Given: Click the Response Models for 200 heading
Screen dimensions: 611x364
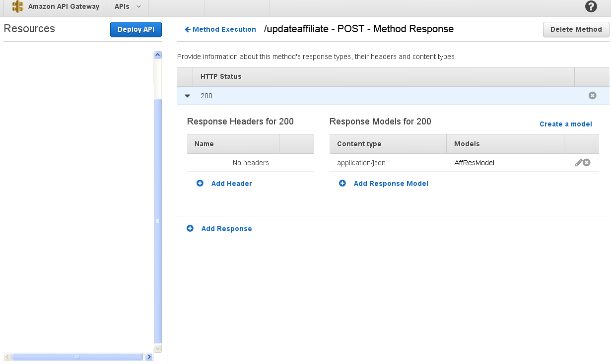Looking at the screenshot, I should click(x=380, y=121).
